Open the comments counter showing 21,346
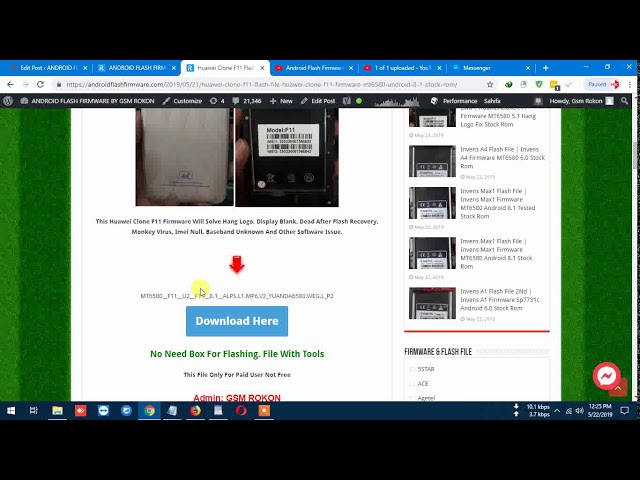The width and height of the screenshot is (640, 480). tap(247, 101)
